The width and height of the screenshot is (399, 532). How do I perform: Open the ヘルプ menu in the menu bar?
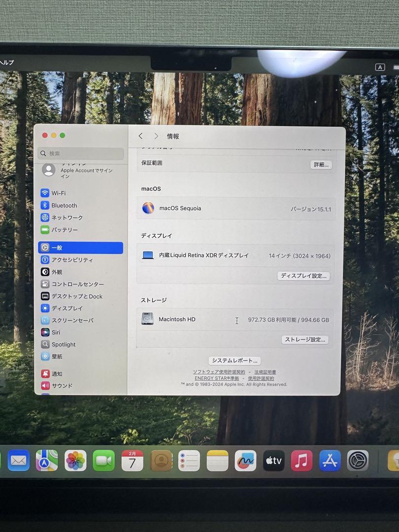coord(7,63)
